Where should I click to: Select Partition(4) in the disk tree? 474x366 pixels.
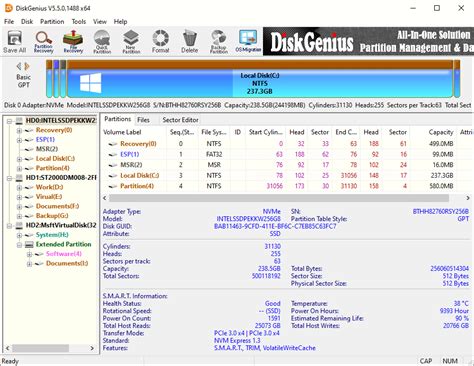pos(53,168)
